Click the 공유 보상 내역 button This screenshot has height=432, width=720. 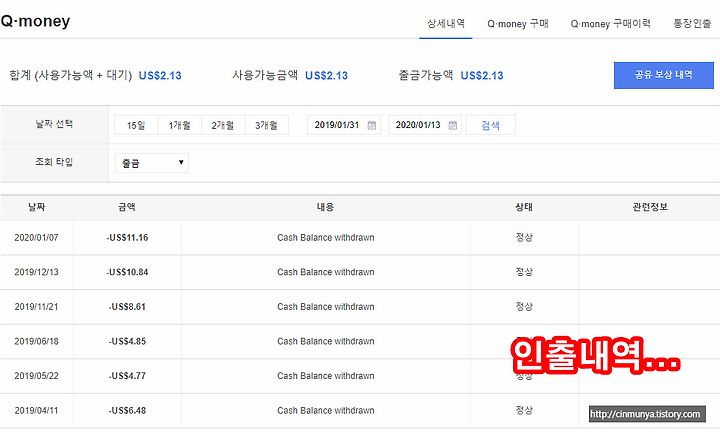[x=664, y=75]
